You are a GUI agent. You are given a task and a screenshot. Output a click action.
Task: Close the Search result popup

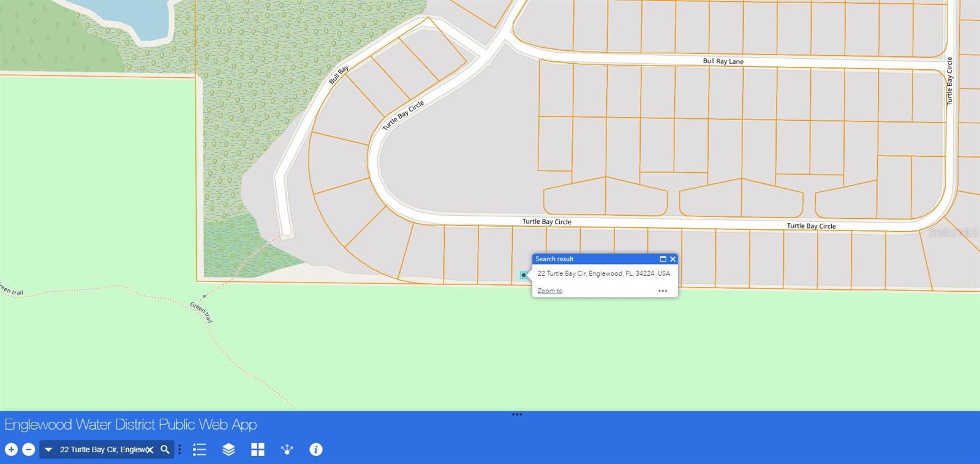click(x=673, y=259)
